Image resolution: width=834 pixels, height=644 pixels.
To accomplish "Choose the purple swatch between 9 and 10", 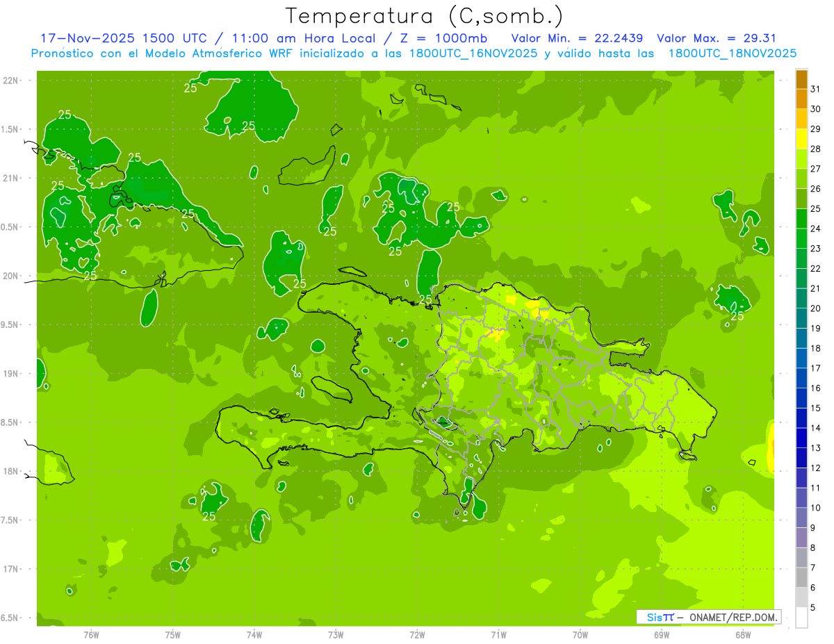I will [x=801, y=518].
